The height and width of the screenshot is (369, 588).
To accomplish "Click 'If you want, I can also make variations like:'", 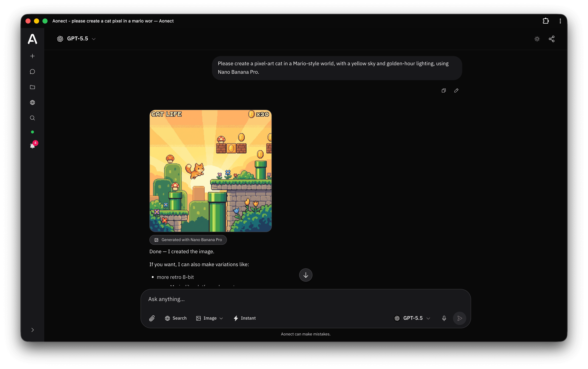I will tap(199, 264).
